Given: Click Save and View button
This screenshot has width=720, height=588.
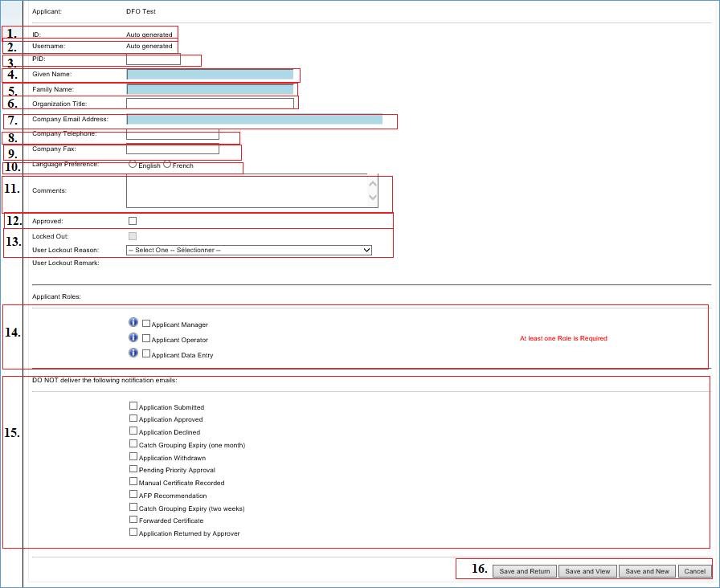Looking at the screenshot, I should [587, 571].
